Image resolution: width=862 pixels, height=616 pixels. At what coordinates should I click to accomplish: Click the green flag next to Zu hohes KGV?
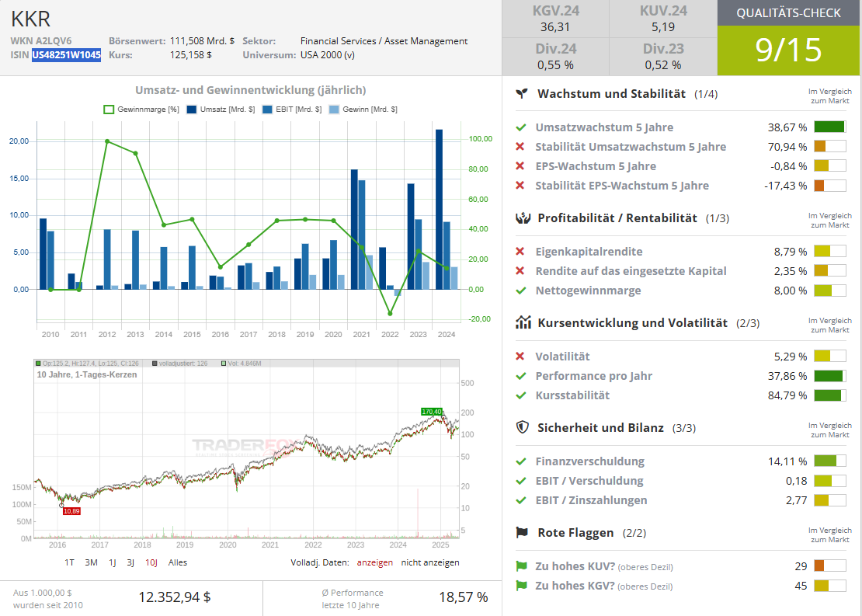click(521, 586)
